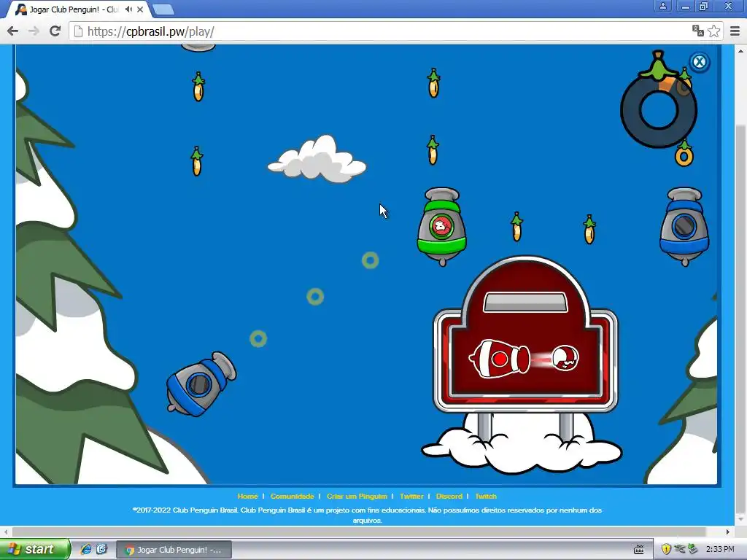
Task: Click the white cloud in the sky
Action: pyautogui.click(x=317, y=158)
